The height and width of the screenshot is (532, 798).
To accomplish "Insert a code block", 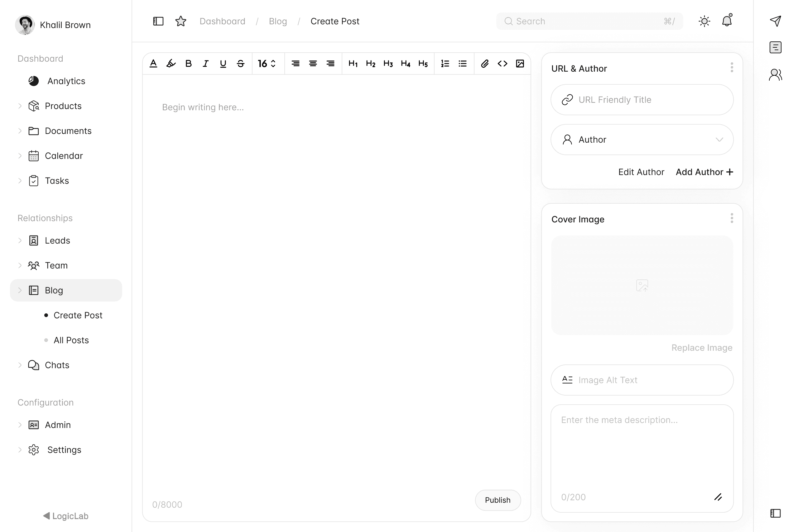I will click(x=502, y=64).
